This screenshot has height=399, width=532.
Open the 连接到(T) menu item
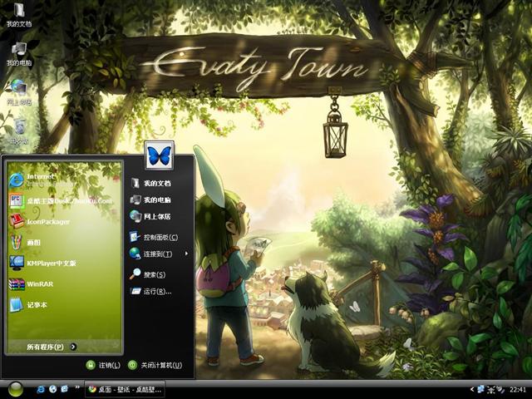tap(159, 254)
